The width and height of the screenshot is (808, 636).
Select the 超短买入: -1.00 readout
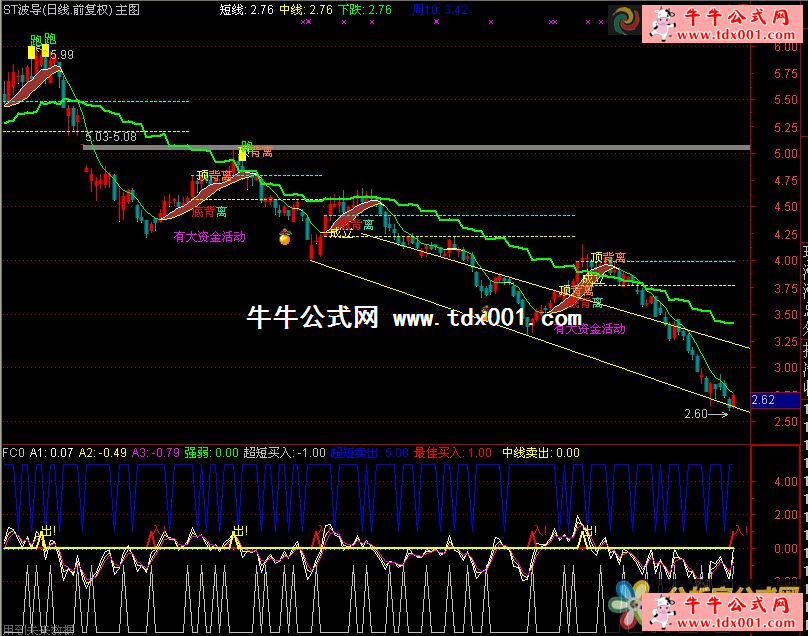284,452
